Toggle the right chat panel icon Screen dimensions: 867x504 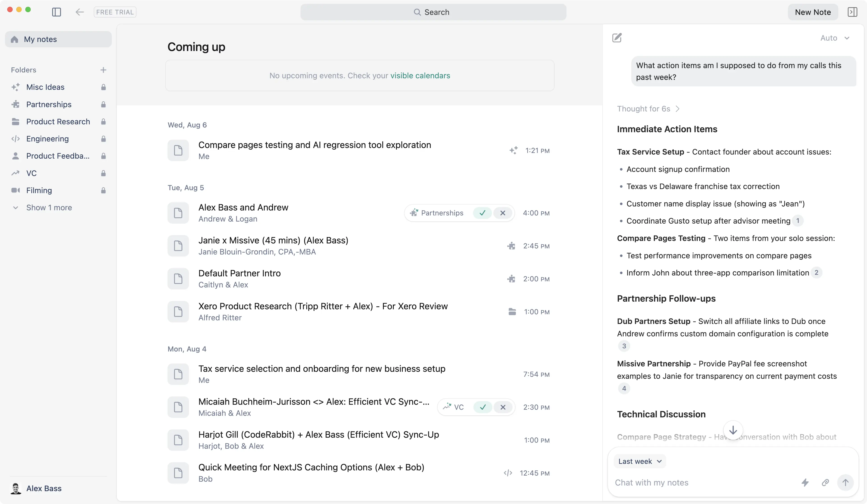coord(852,12)
